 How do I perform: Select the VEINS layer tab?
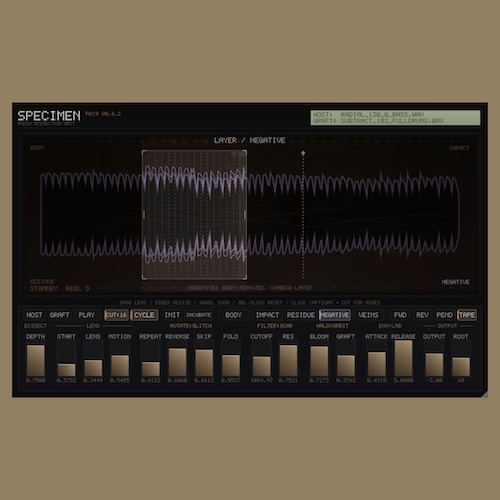point(368,315)
